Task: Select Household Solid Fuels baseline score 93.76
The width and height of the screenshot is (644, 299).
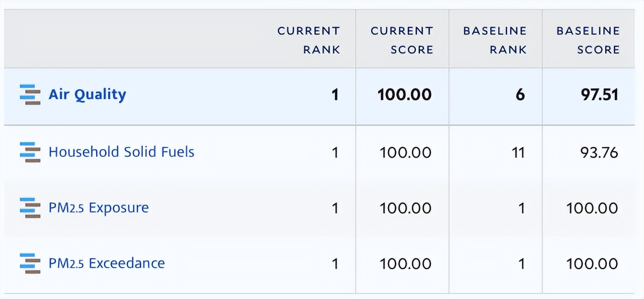Action: 599,152
